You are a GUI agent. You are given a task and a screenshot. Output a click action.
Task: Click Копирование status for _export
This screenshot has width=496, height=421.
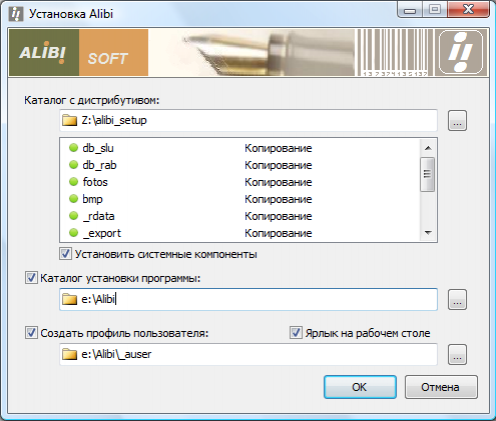pos(278,233)
